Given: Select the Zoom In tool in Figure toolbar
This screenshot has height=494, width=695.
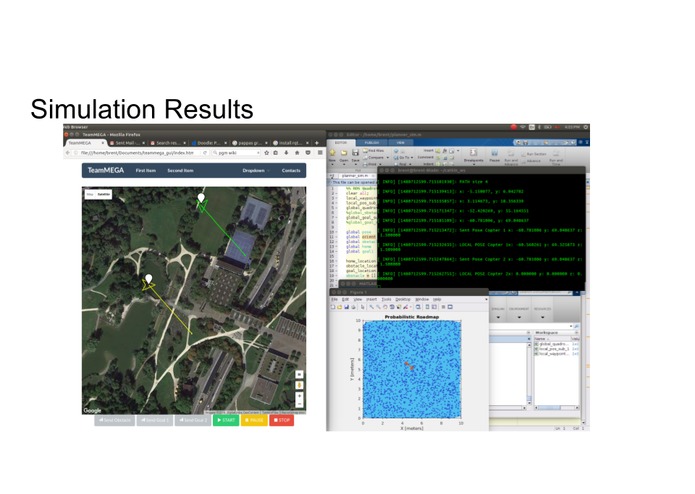Looking at the screenshot, I should tap(371, 307).
